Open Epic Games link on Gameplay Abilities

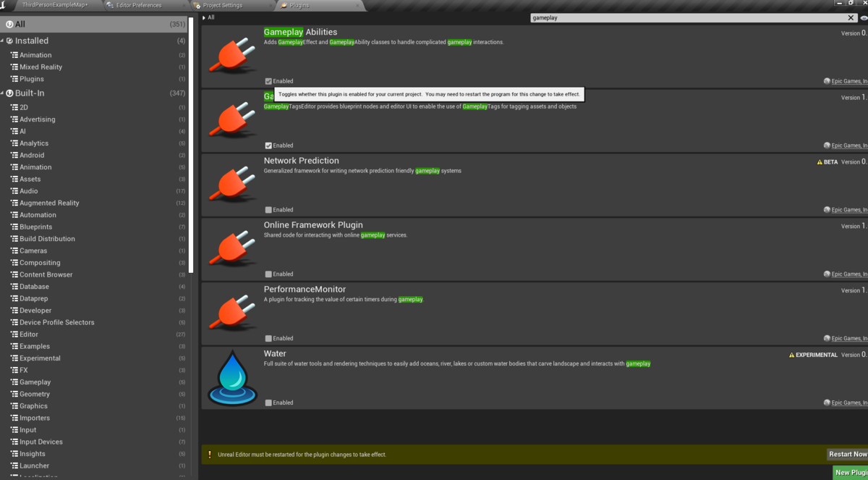(x=849, y=81)
